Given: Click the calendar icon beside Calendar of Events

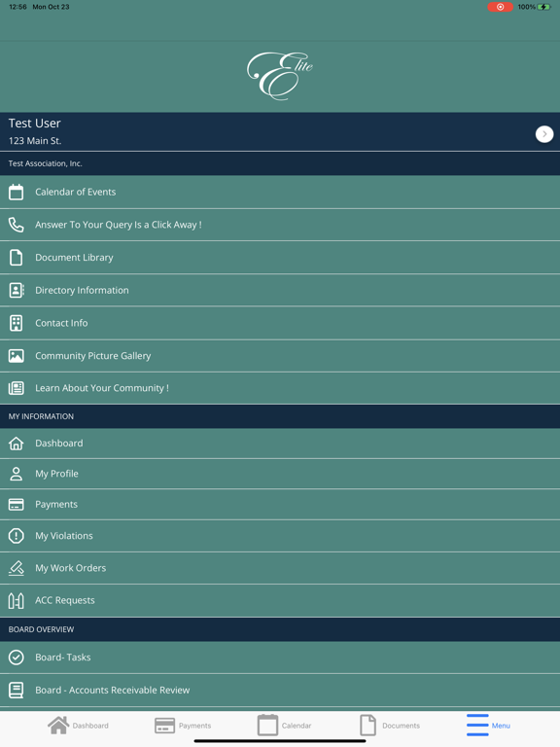Looking at the screenshot, I should tap(17, 192).
